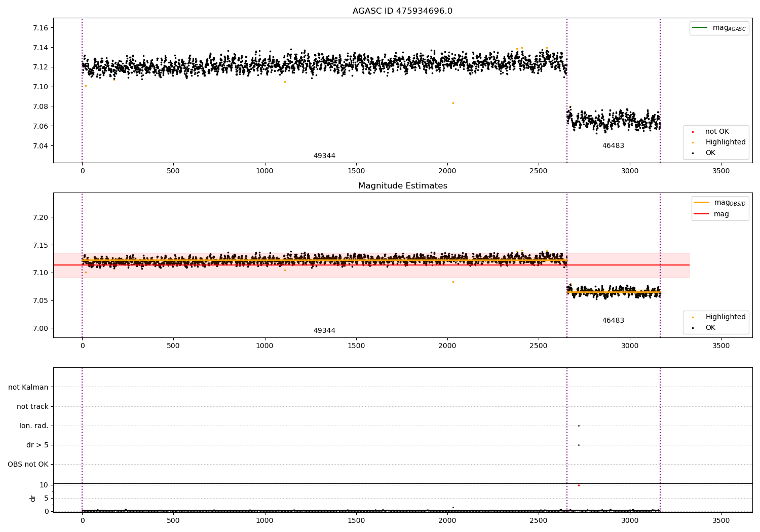Viewport: 760px width, 532px height.
Task: Select the red "mag" legend line sample
Action: click(x=702, y=214)
